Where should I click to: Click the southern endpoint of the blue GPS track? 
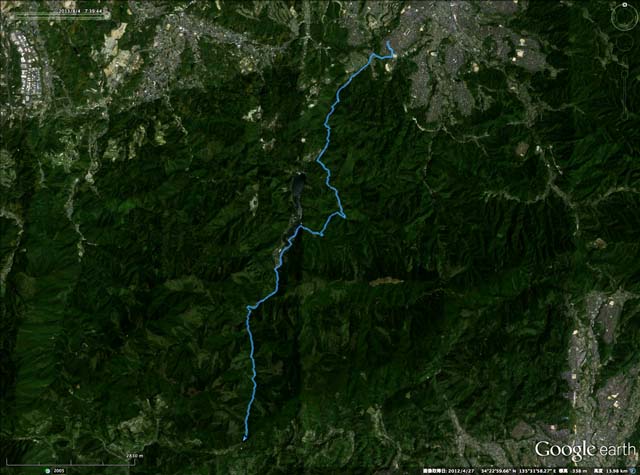point(244,439)
